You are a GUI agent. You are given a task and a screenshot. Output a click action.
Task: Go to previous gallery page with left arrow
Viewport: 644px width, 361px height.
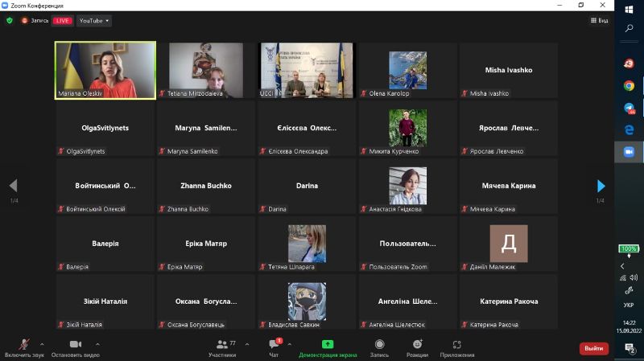click(x=13, y=186)
